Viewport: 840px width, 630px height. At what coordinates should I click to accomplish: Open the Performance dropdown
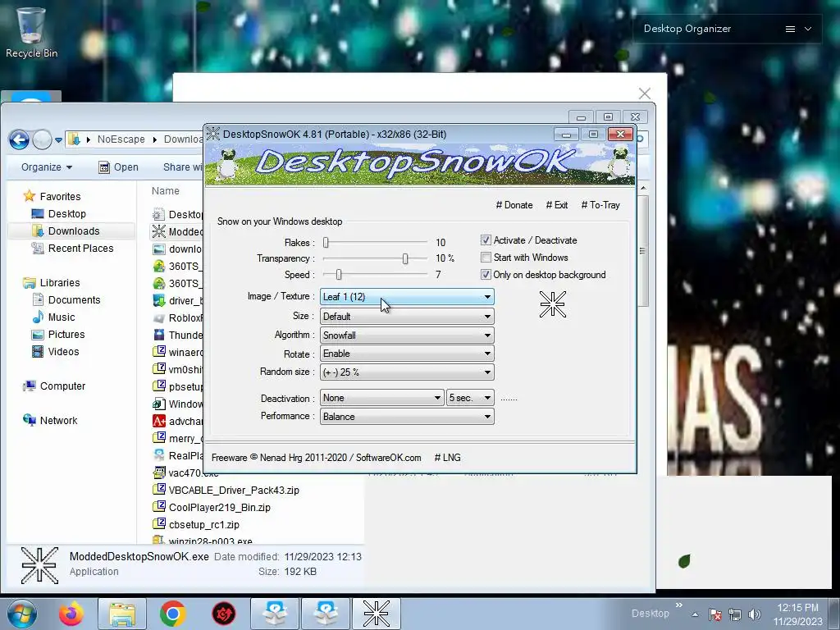click(407, 417)
